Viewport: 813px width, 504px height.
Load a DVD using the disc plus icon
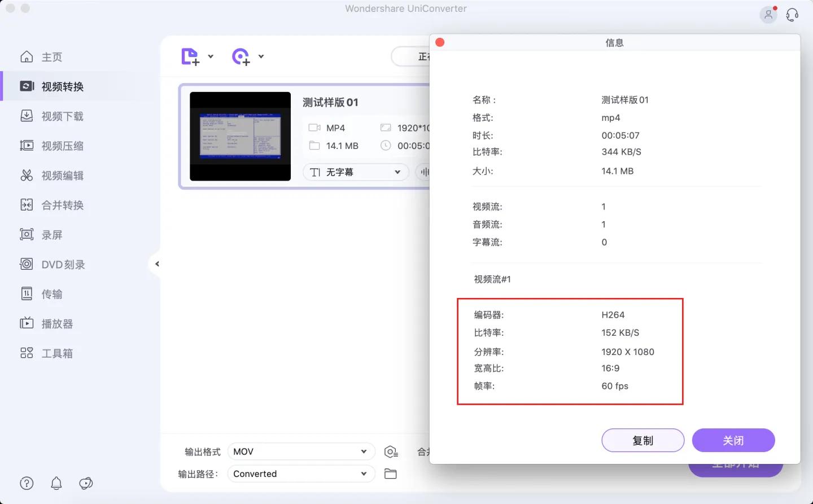[x=242, y=56]
